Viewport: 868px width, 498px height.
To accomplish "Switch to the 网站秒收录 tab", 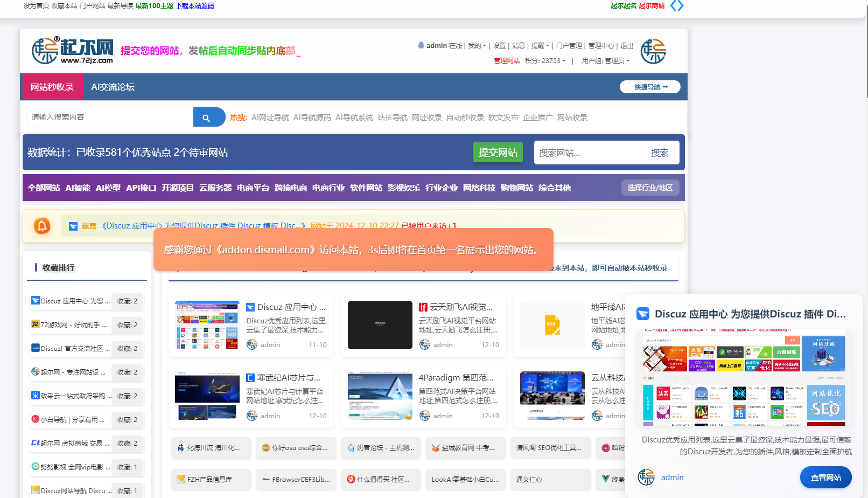I will point(52,87).
